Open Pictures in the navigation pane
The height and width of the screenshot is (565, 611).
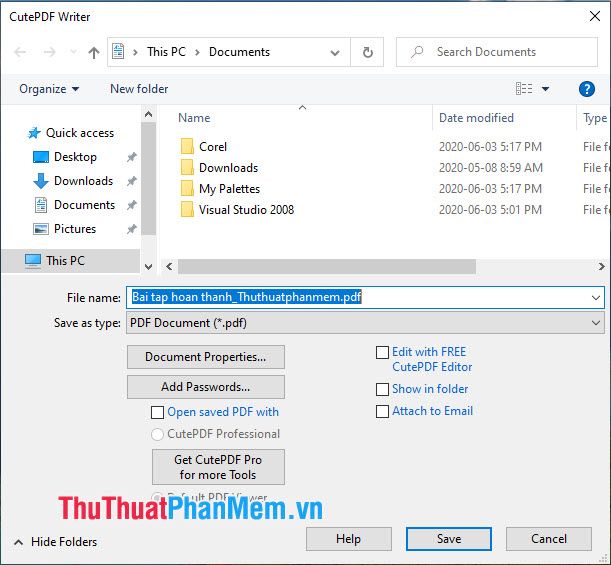(x=75, y=229)
